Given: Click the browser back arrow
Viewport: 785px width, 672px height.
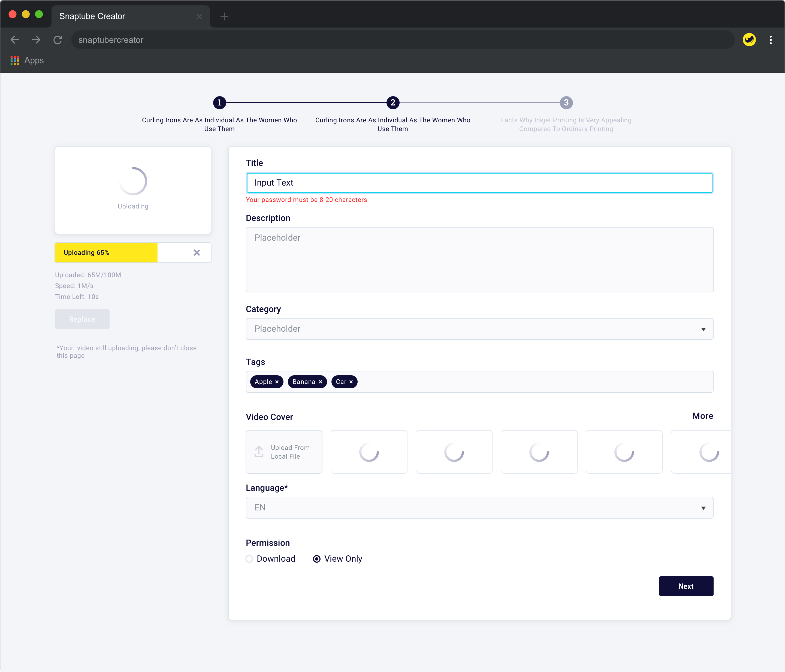Looking at the screenshot, I should coord(15,40).
